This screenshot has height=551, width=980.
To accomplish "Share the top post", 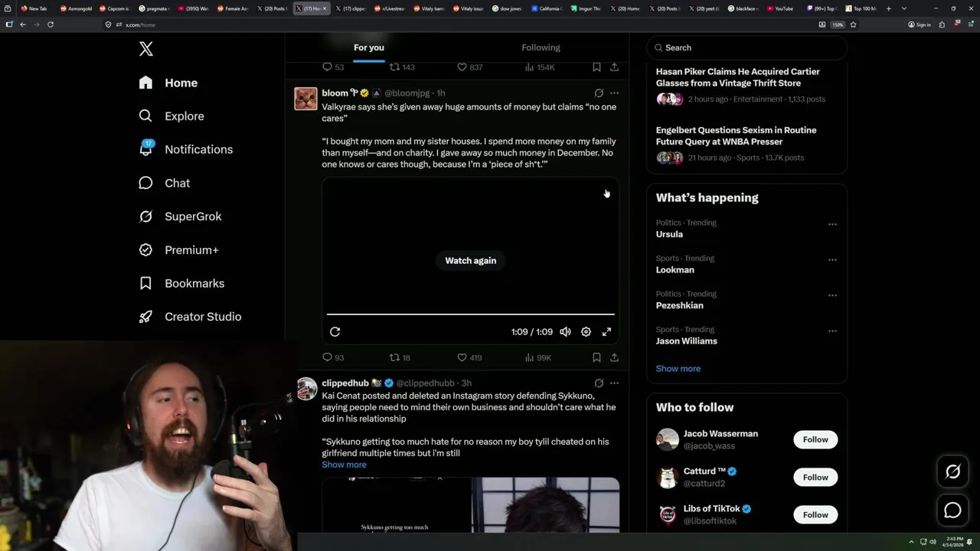I will (x=614, y=67).
